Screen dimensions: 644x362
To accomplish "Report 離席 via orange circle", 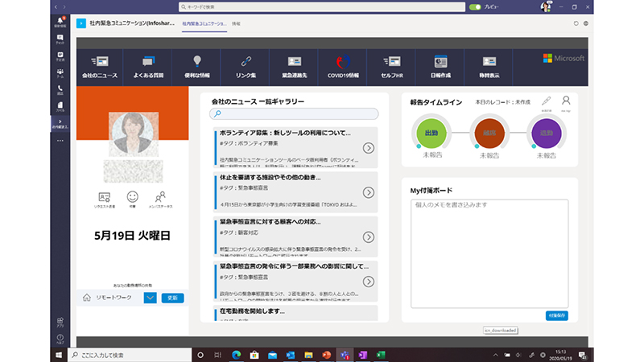I will pyautogui.click(x=489, y=133).
